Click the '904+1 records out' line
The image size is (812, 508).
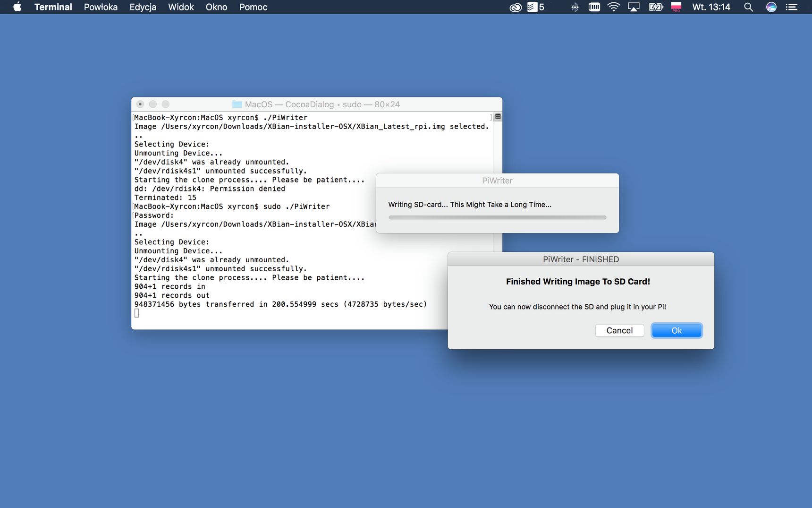coord(172,295)
